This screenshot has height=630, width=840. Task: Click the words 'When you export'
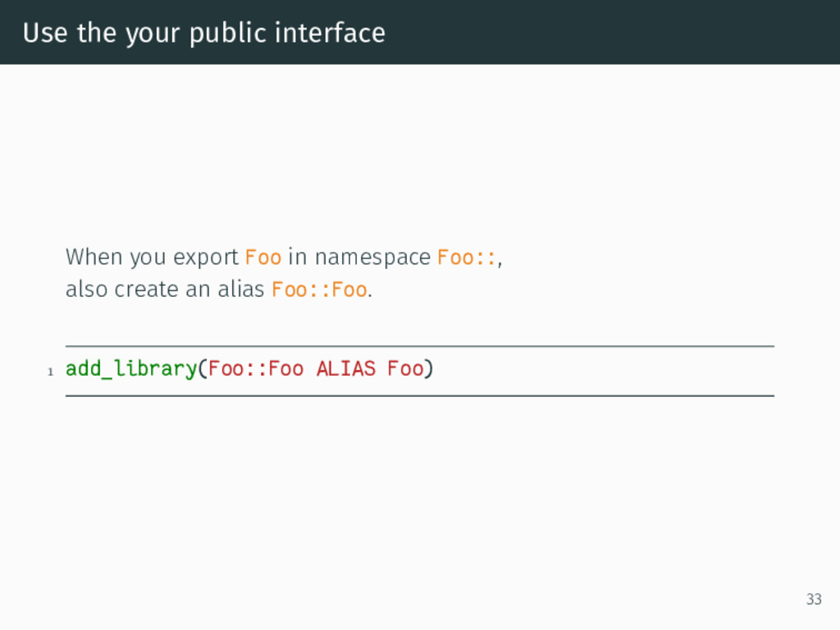tap(152, 257)
